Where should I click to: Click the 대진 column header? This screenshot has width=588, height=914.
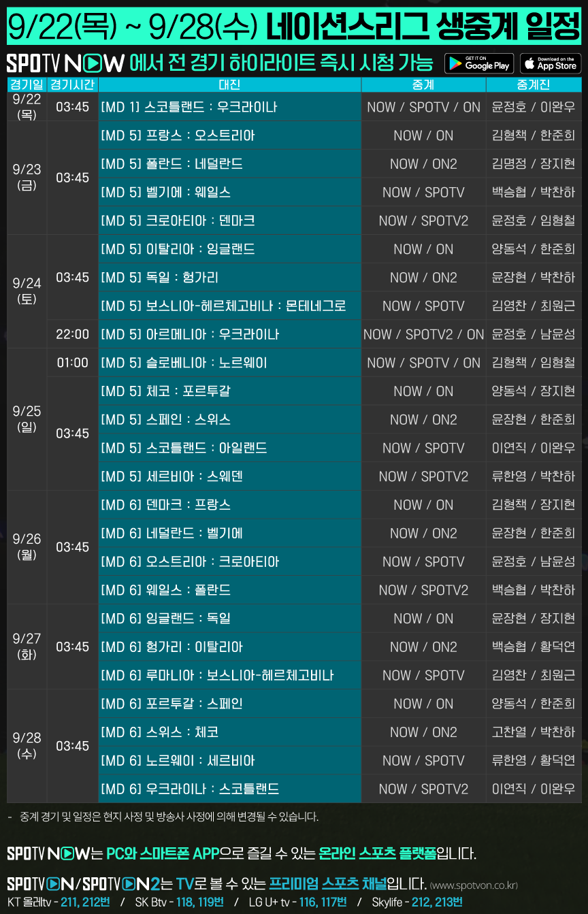tap(229, 85)
